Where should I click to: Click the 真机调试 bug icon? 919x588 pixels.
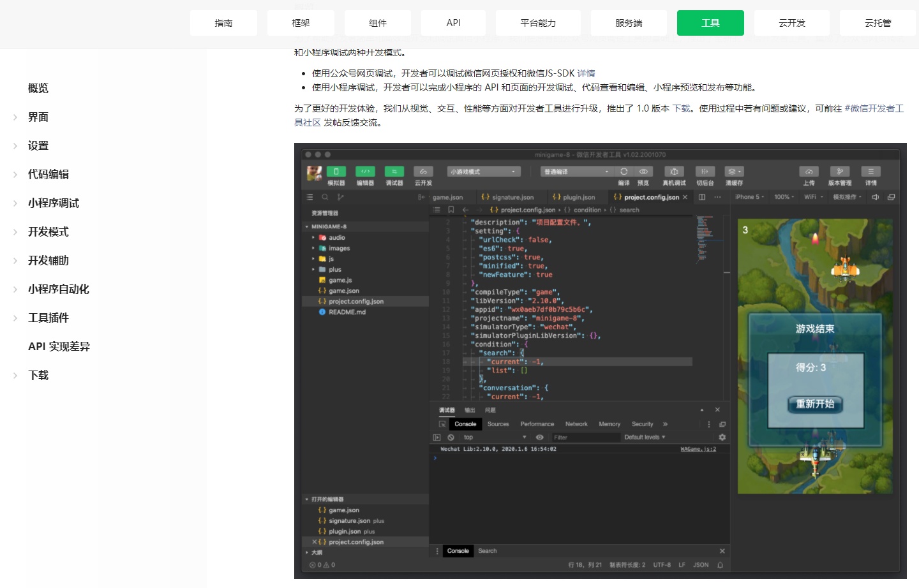point(674,172)
